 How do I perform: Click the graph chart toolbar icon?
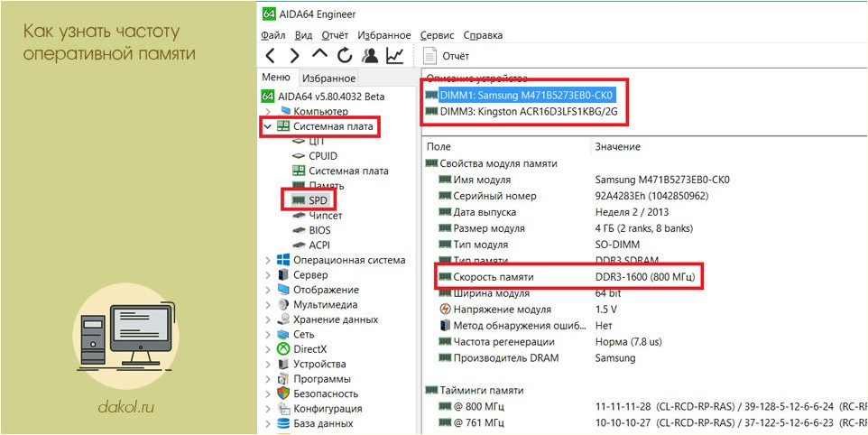[x=394, y=55]
